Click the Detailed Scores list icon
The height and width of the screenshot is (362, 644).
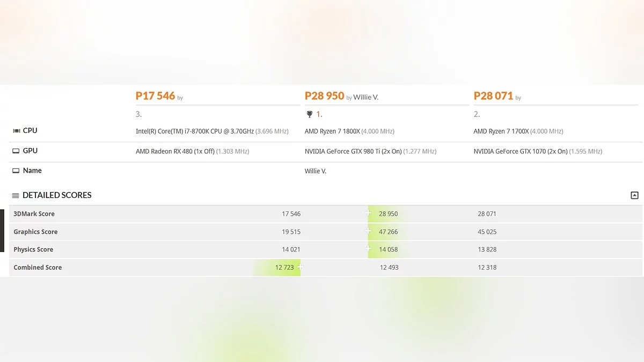click(16, 196)
